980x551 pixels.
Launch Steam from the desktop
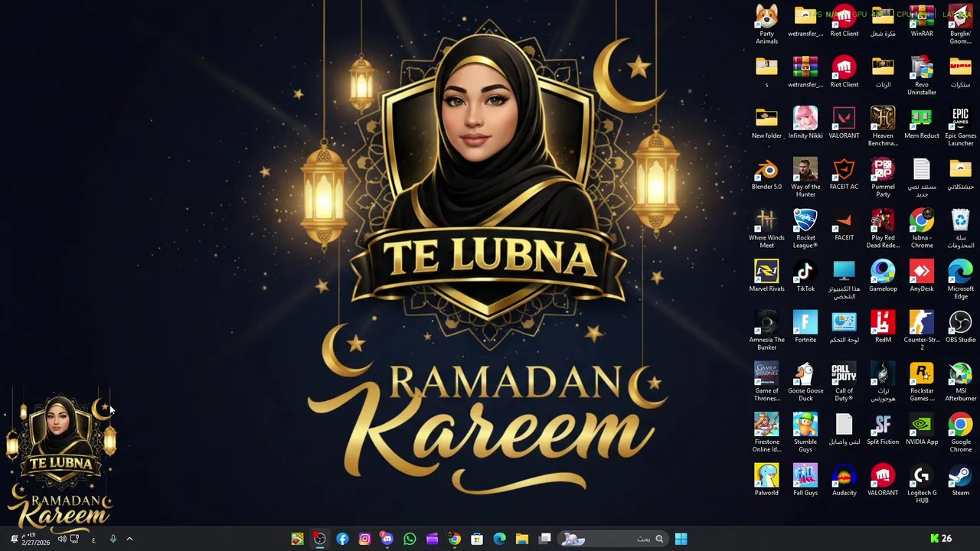(960, 481)
